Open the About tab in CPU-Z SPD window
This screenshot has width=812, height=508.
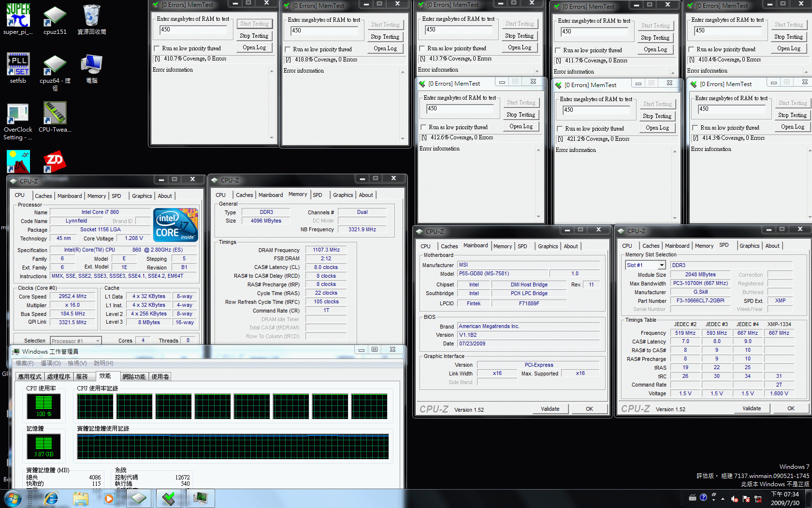[x=772, y=246]
